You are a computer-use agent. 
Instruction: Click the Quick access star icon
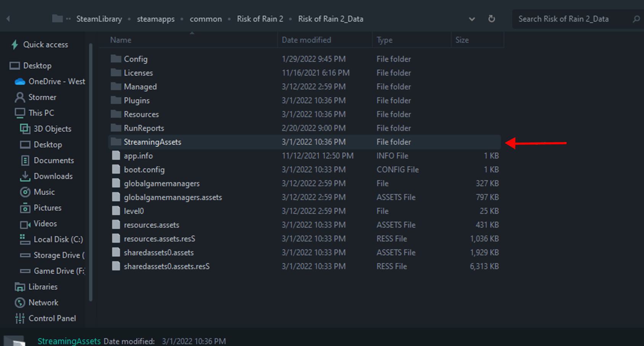(15, 45)
